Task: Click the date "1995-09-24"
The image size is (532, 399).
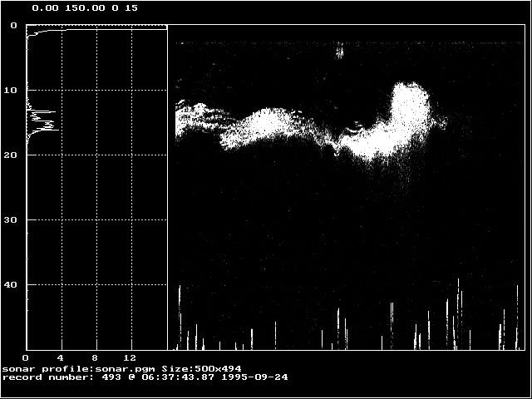Action: tap(255, 377)
